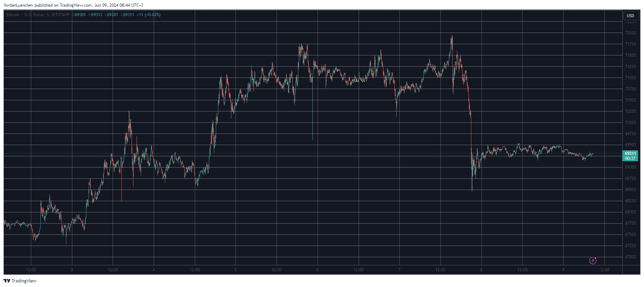Screen dimensions: 644x287
Task: Click the close value C69311
Action: point(127,15)
